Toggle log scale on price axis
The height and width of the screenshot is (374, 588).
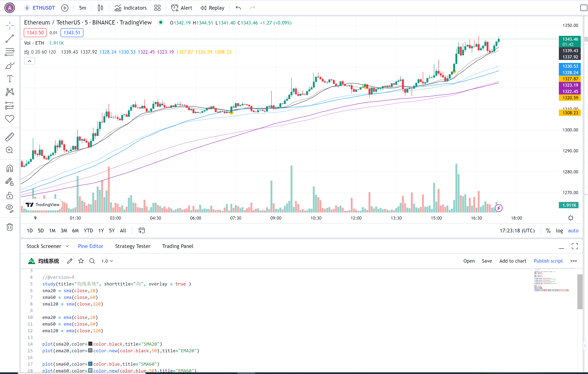pos(559,231)
